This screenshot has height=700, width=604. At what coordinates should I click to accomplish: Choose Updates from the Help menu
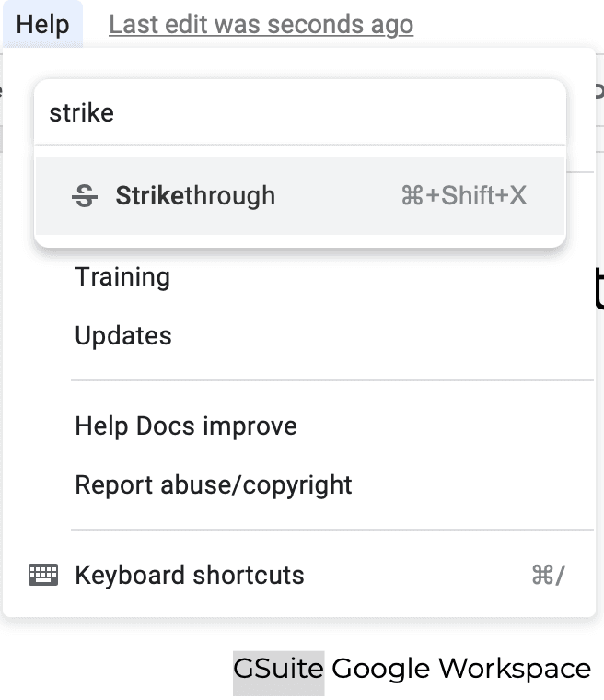tap(123, 335)
